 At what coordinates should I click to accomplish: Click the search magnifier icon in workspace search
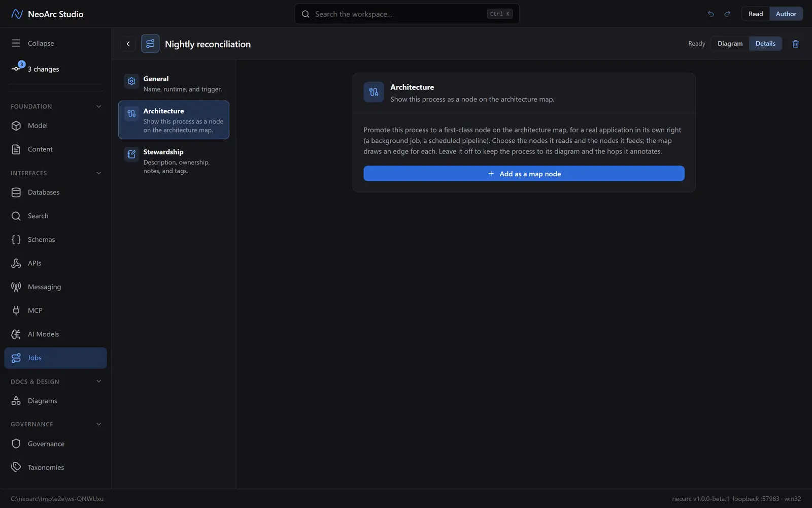point(306,14)
